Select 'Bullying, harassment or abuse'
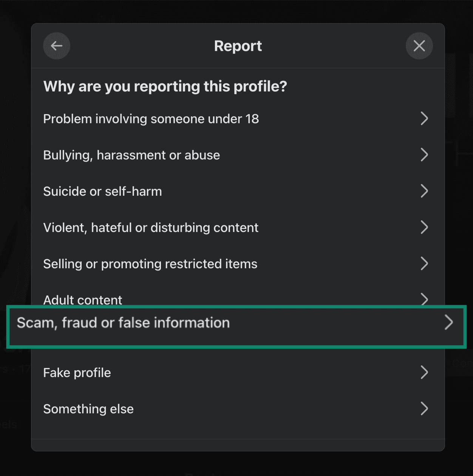 point(131,155)
